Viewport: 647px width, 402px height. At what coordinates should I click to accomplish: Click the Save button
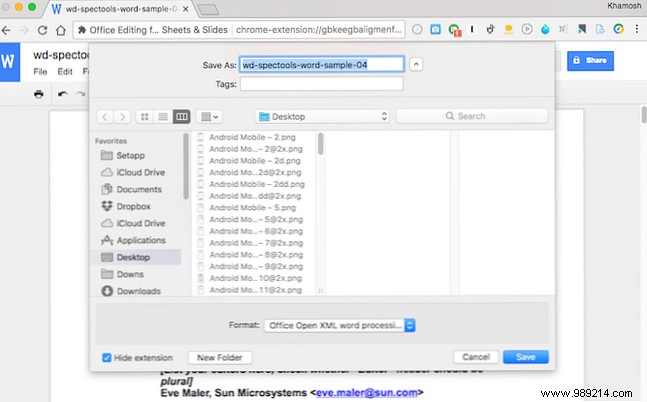[526, 357]
